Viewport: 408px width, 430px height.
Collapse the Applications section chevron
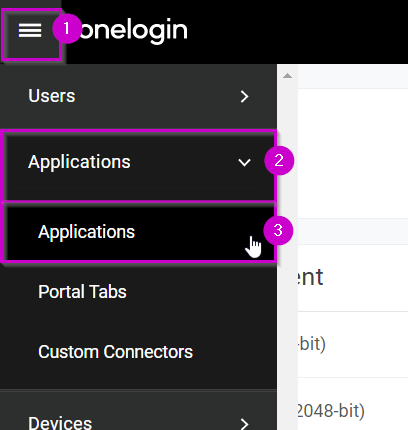click(244, 162)
